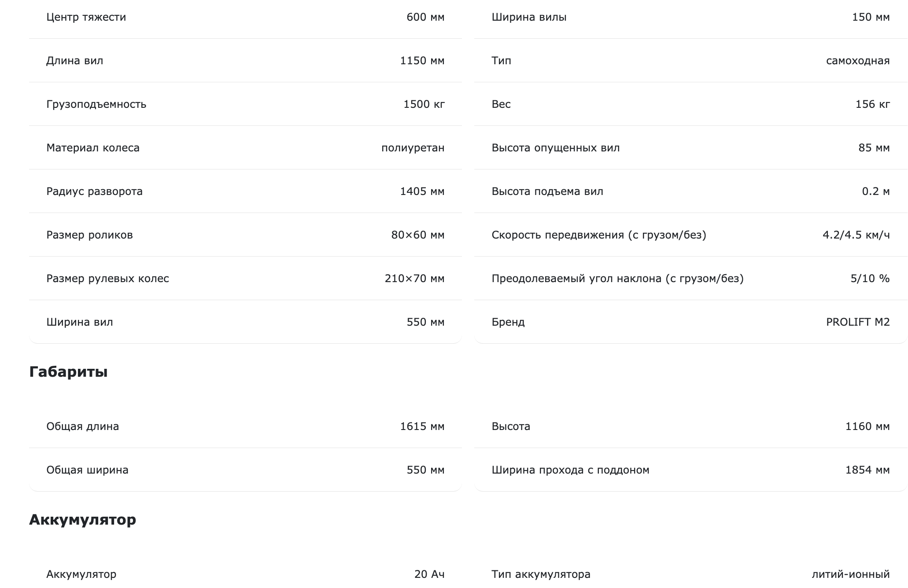Click the Грузоподъемность label
This screenshot has height=588, width=908.
[96, 104]
